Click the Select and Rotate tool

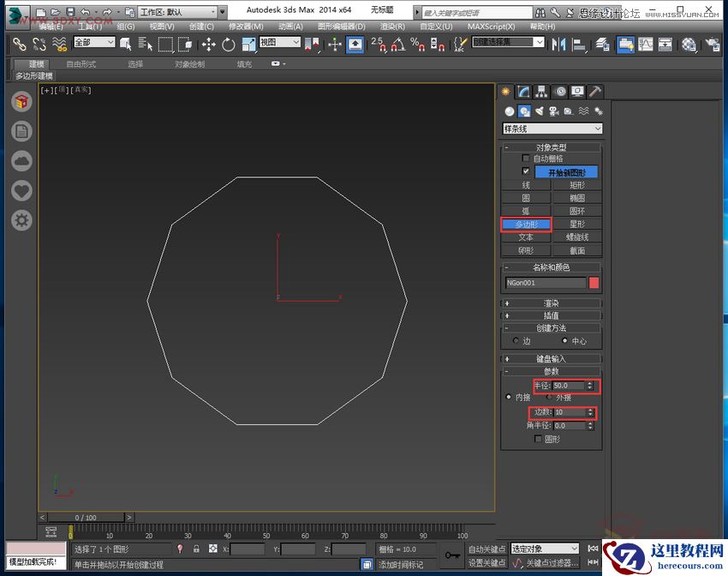[x=229, y=45]
